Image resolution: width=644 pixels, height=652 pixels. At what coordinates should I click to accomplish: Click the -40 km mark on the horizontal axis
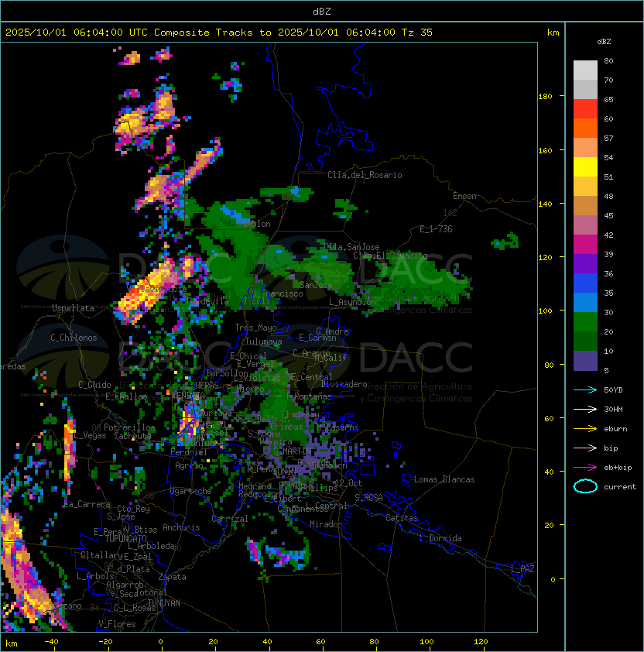(x=51, y=642)
